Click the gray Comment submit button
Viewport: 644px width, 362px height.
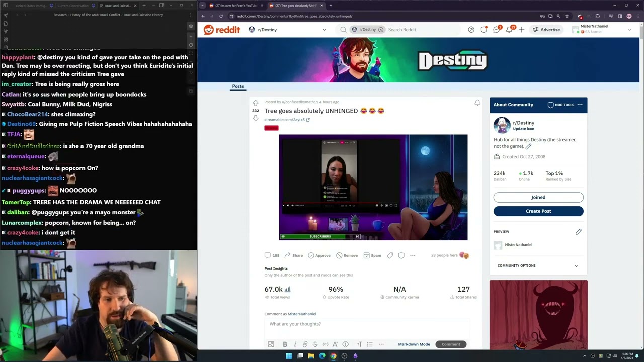click(x=451, y=344)
